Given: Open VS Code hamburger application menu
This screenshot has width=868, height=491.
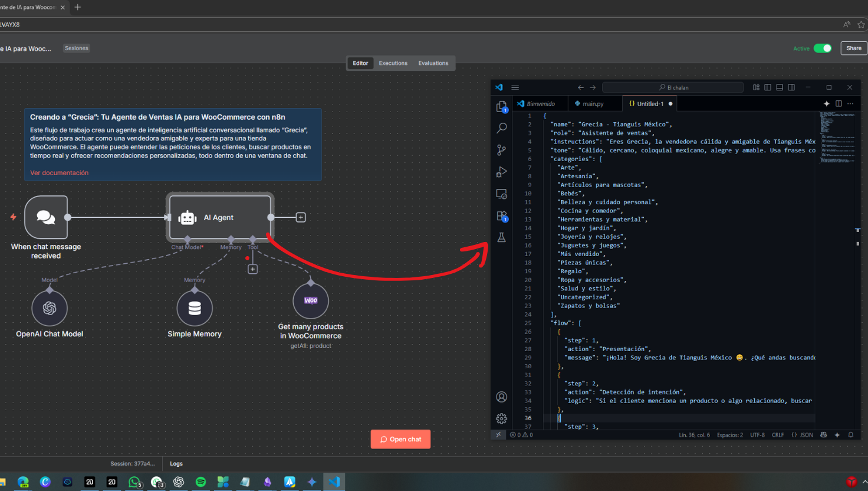Looking at the screenshot, I should point(515,87).
